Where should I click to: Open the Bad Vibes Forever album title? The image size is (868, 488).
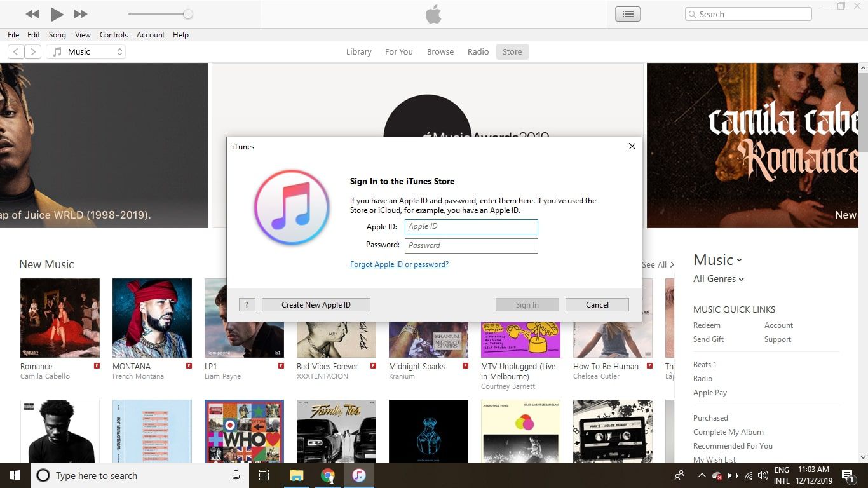tap(327, 367)
